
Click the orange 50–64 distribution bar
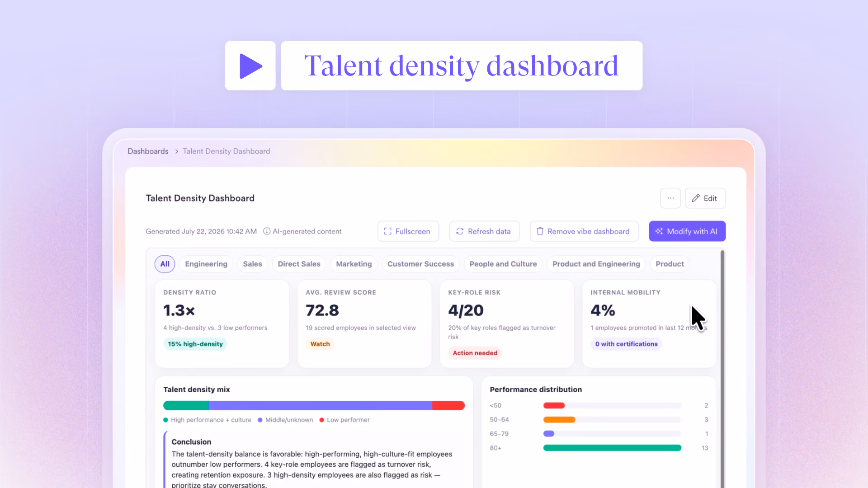559,420
